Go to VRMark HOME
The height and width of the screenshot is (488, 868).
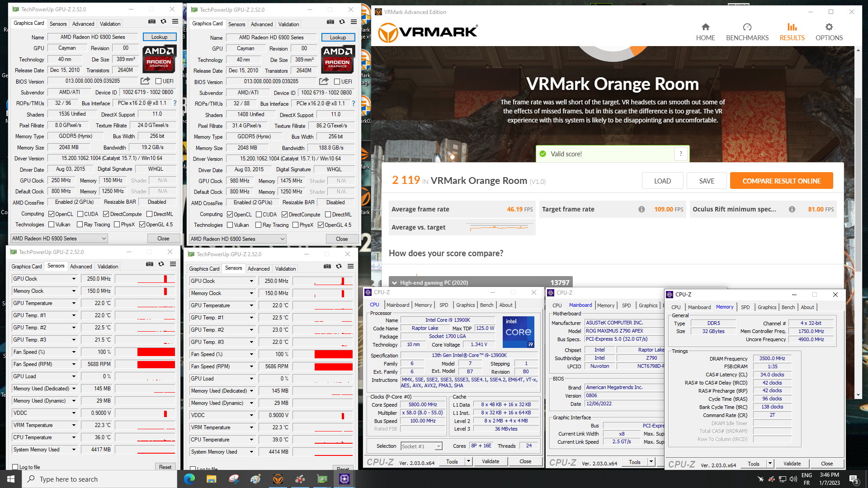(x=705, y=32)
